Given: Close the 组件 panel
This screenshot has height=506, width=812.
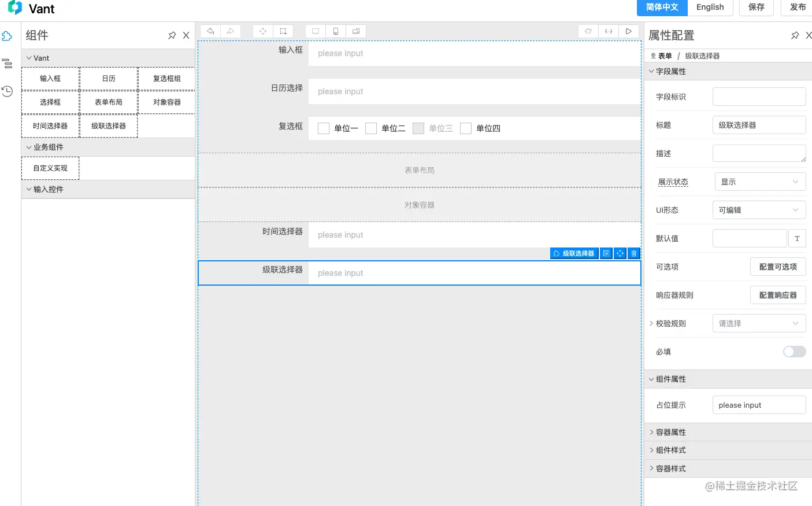Looking at the screenshot, I should pos(186,35).
